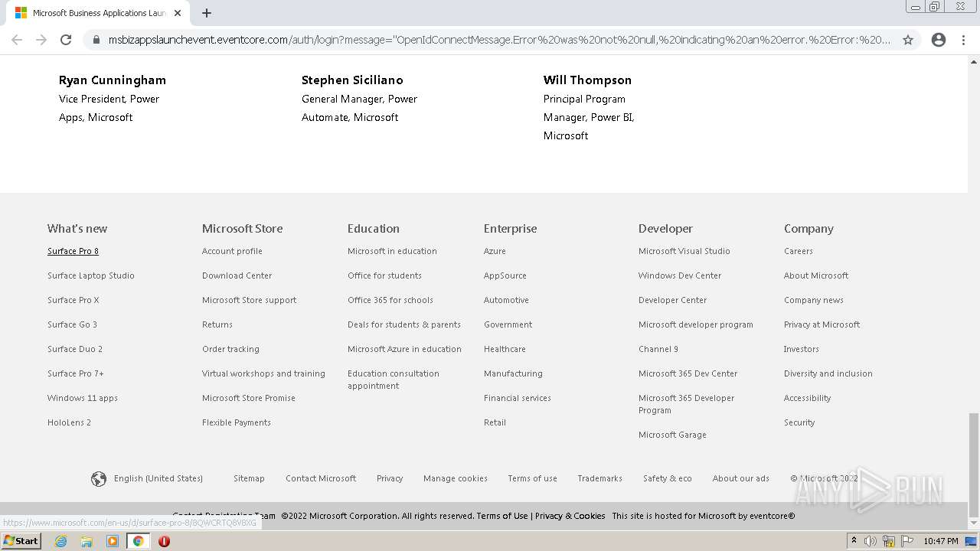
Task: Open AppSource link
Action: coord(505,275)
